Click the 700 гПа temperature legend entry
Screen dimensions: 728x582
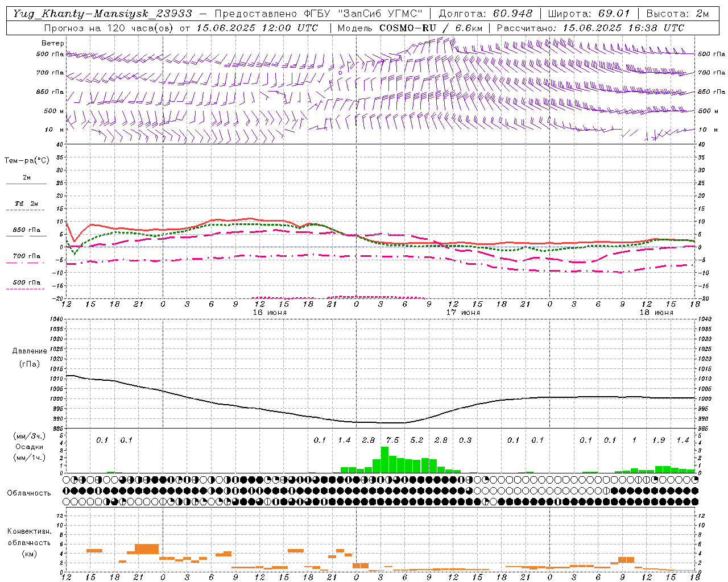pyautogui.click(x=27, y=256)
